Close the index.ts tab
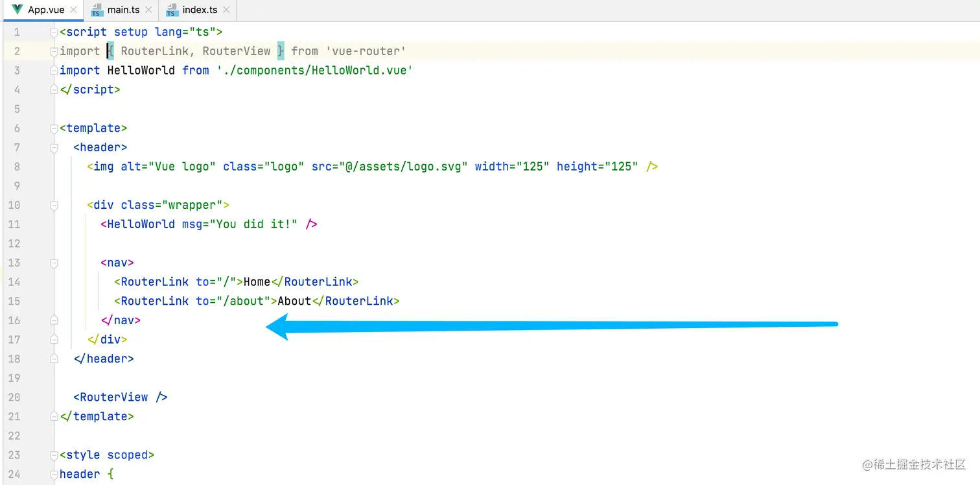 coord(227,10)
